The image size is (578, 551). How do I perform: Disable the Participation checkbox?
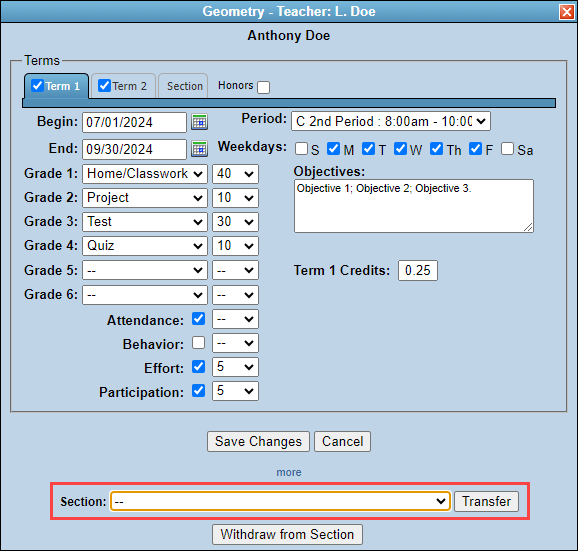[199, 390]
